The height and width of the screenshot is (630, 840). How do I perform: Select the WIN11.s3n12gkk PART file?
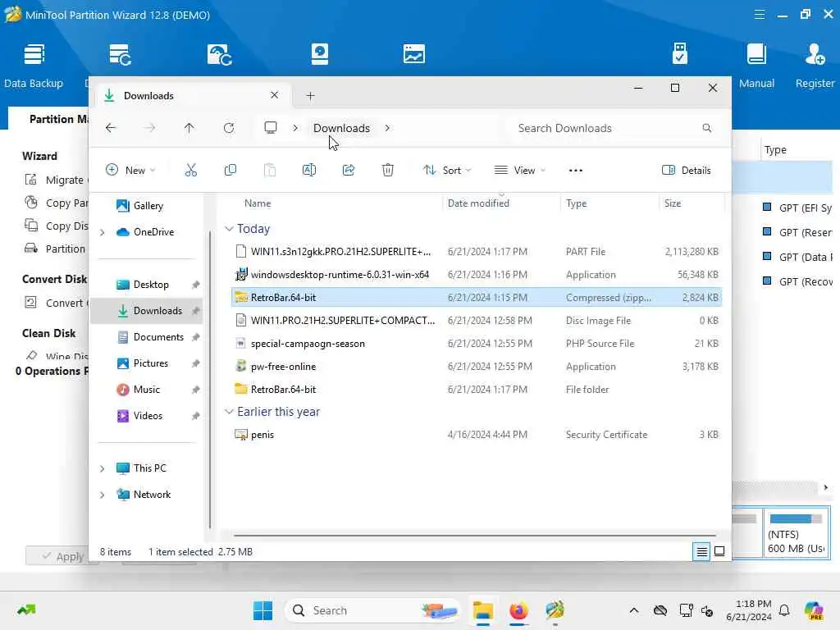pyautogui.click(x=477, y=251)
